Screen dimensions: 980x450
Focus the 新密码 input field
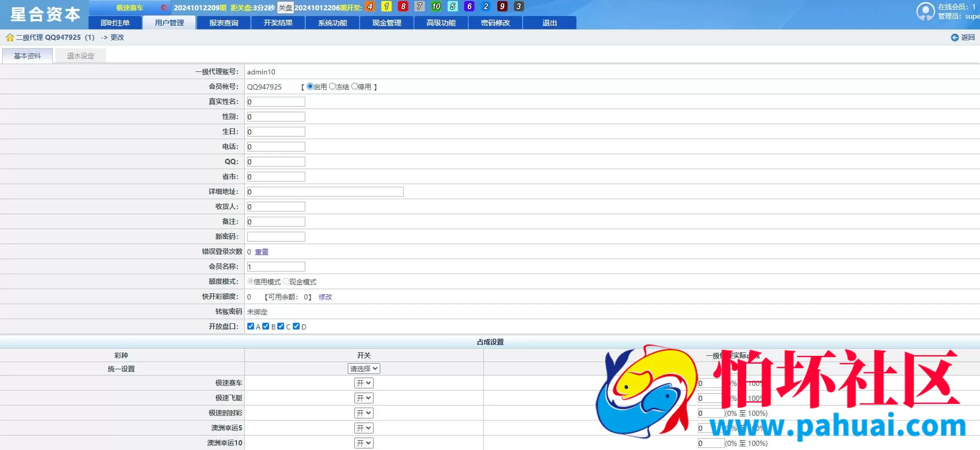click(276, 237)
